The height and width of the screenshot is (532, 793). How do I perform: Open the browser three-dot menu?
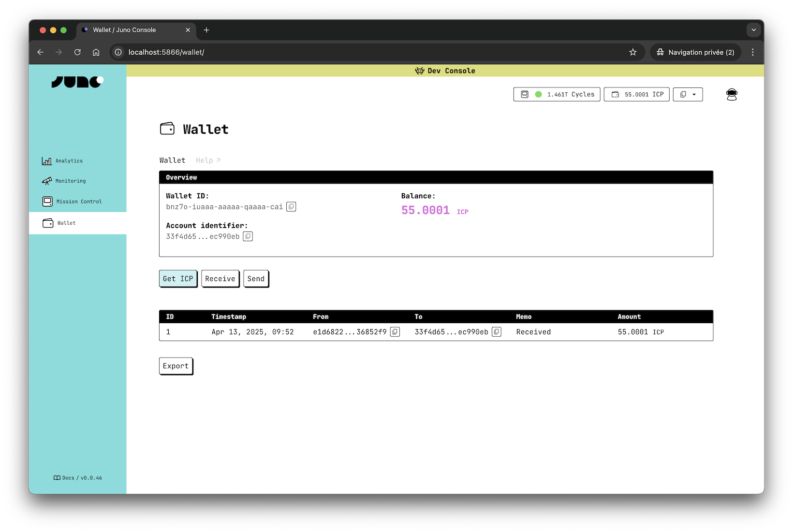[752, 52]
